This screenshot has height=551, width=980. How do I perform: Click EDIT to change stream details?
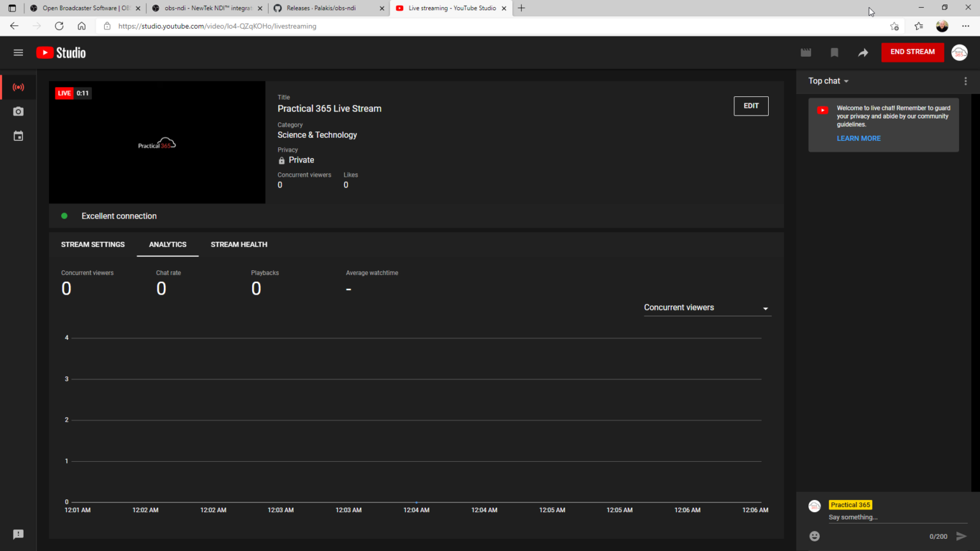point(751,106)
